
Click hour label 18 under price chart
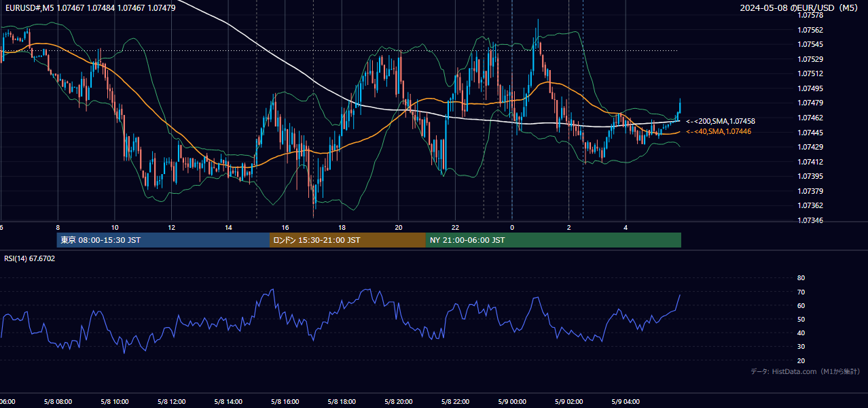[342, 227]
